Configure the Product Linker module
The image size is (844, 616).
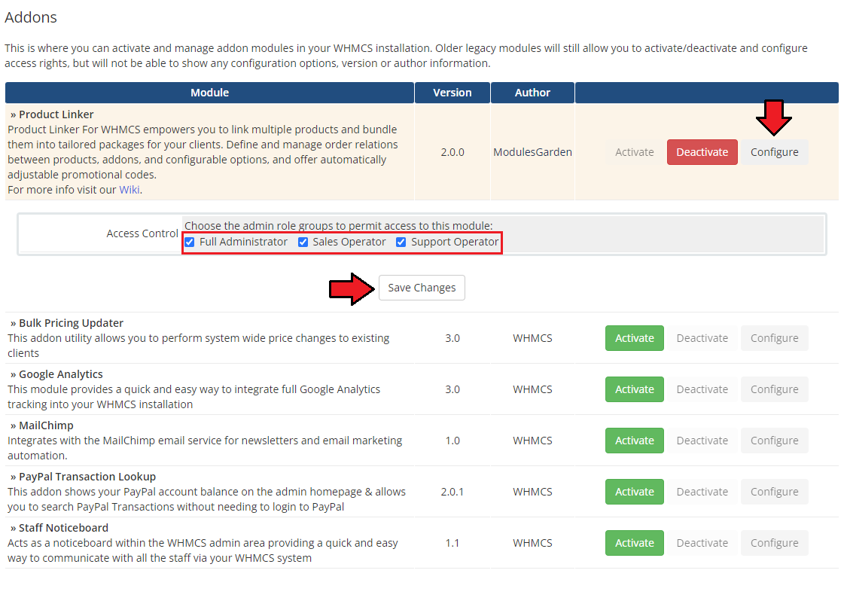coord(774,152)
